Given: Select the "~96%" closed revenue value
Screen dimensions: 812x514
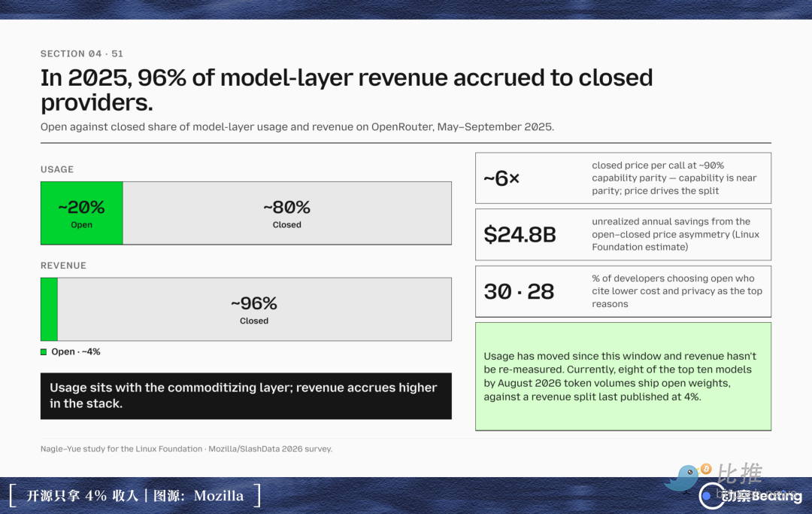Looking at the screenshot, I should (x=254, y=303).
